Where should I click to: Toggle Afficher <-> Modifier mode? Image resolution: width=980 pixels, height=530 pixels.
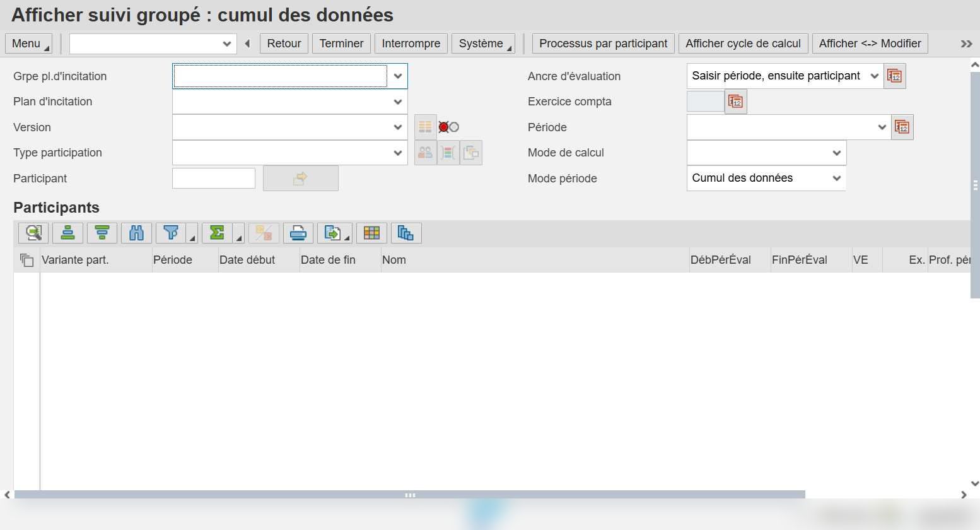(870, 44)
